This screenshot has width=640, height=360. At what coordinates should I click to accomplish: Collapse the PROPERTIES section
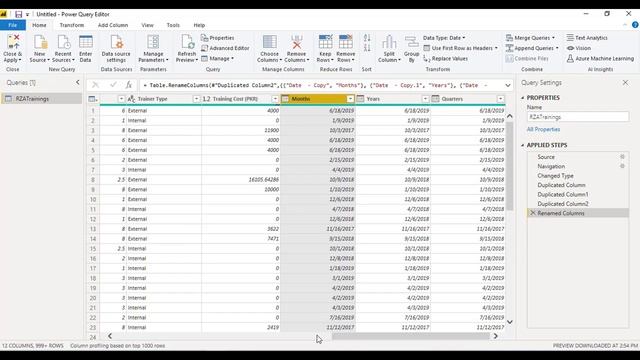click(522, 98)
